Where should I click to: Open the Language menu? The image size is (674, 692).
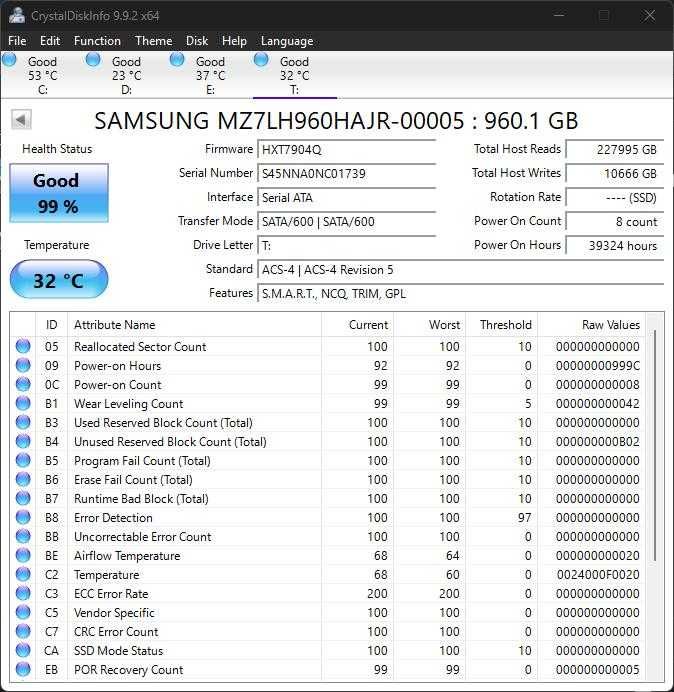(x=287, y=41)
